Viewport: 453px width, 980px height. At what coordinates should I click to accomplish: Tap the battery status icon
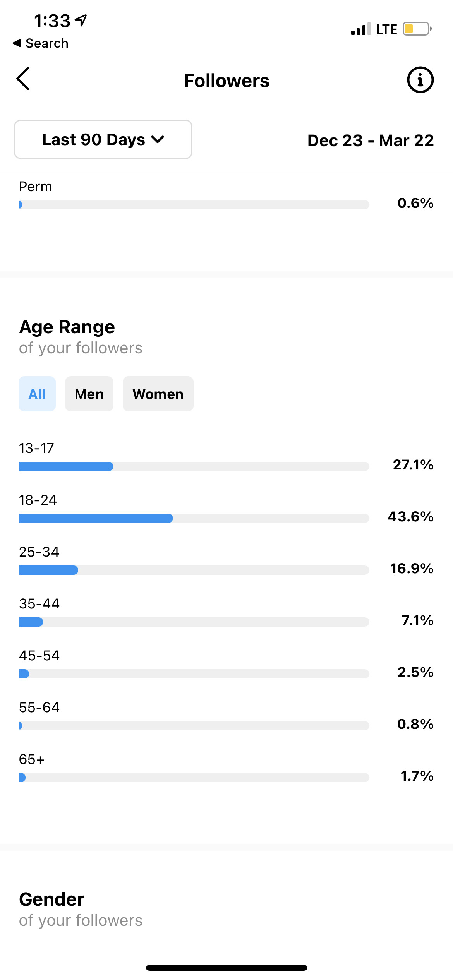(417, 29)
